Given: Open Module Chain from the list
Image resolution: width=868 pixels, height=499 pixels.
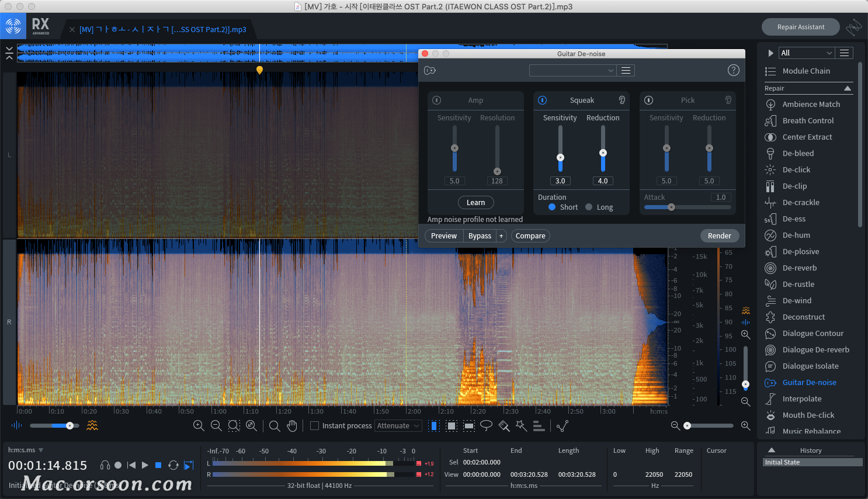Looking at the screenshot, I should [x=806, y=71].
